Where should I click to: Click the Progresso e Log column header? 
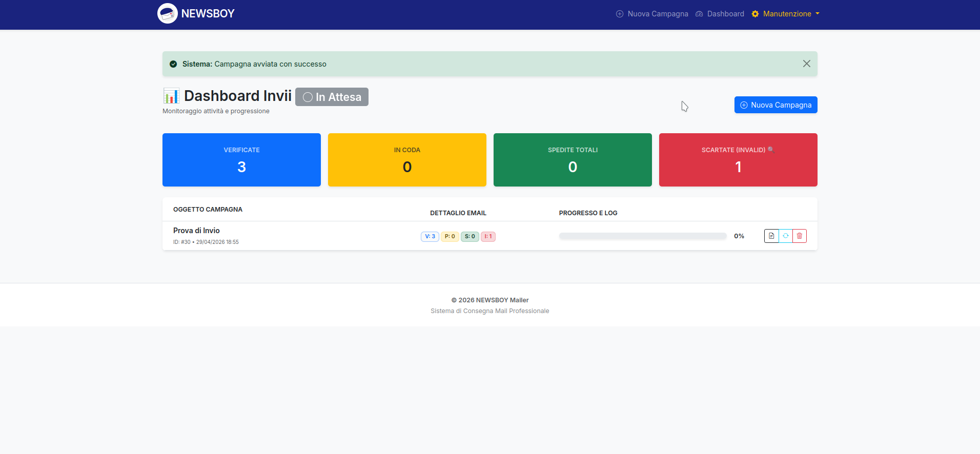588,213
